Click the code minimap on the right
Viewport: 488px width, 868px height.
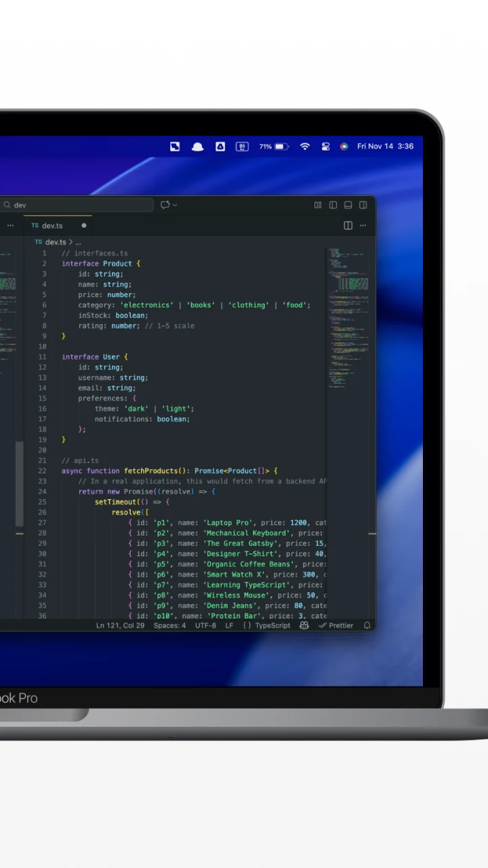pos(348,317)
